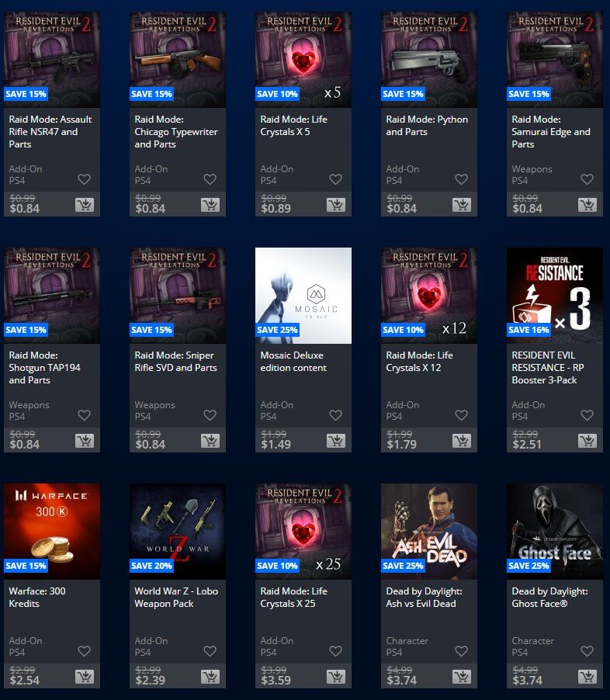Wishlist Life Crystals X 5 heart
Viewport: 610px width, 700px height.
coord(336,179)
